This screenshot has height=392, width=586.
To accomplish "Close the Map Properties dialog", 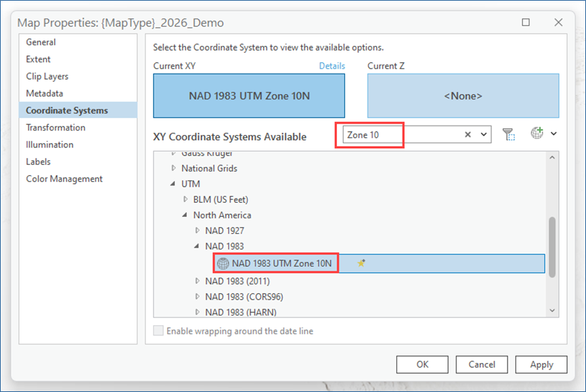I will tap(558, 22).
